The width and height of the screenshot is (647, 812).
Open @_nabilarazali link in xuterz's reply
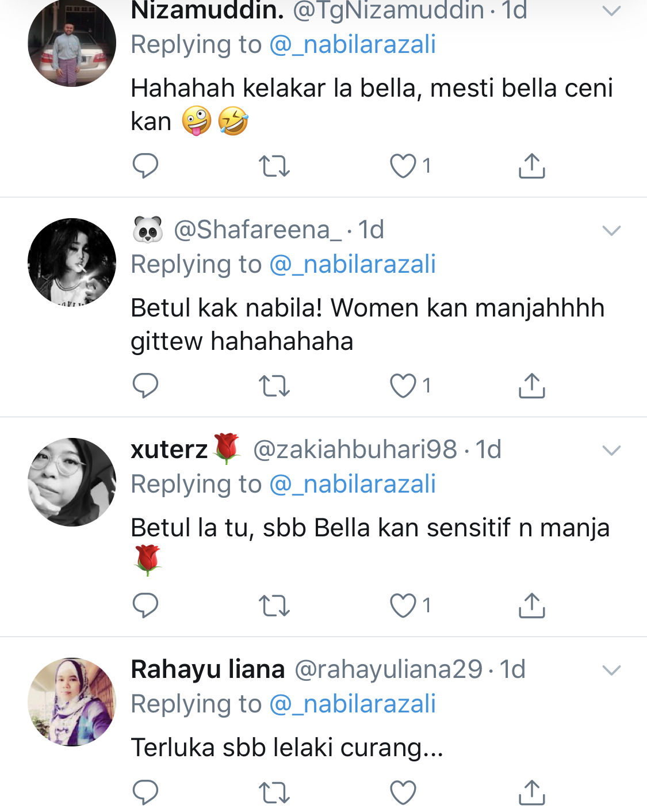352,484
